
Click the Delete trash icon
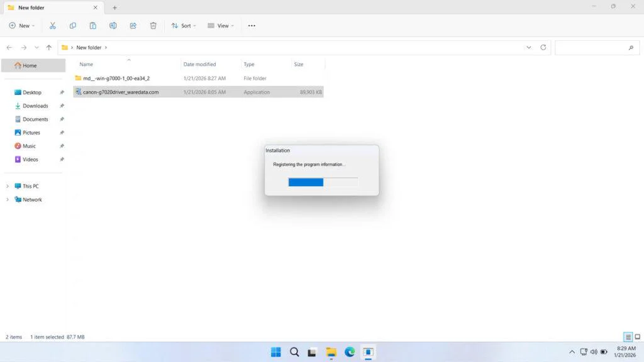click(x=153, y=25)
